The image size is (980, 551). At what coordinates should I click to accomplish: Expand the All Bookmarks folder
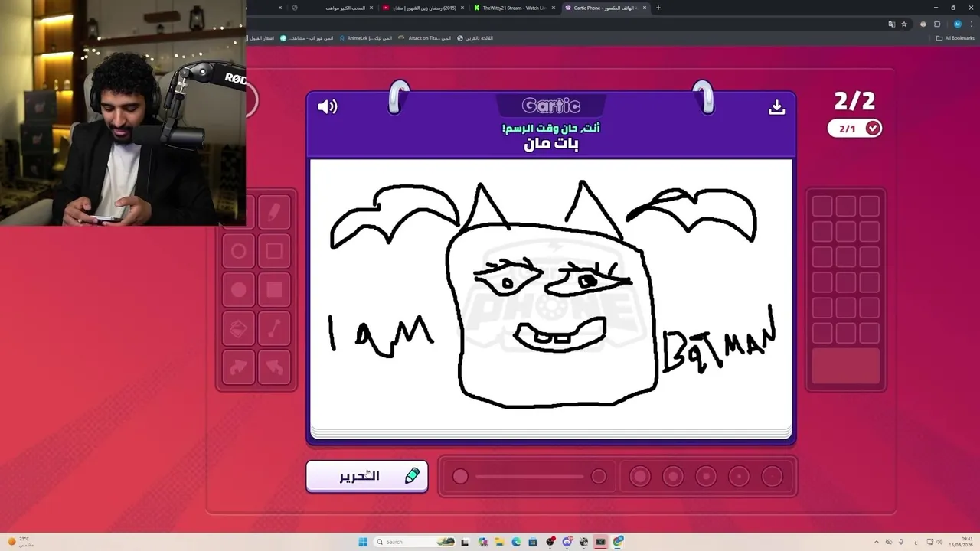click(x=955, y=37)
